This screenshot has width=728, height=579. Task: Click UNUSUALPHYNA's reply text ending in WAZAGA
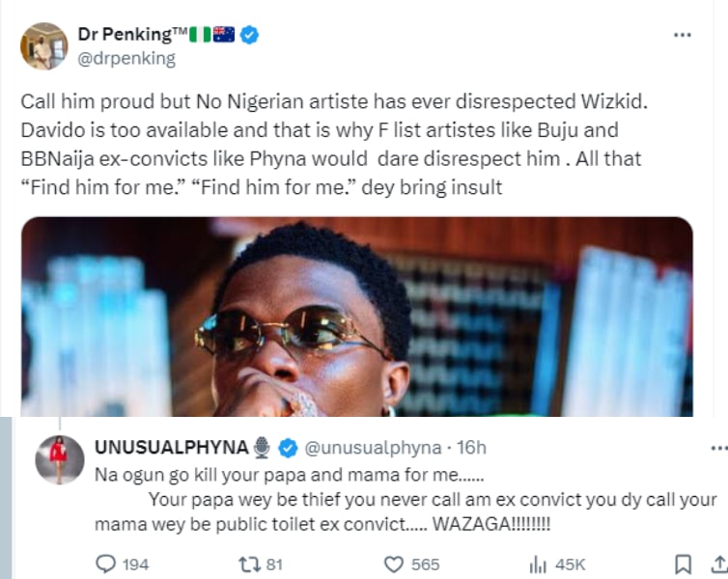point(406,500)
